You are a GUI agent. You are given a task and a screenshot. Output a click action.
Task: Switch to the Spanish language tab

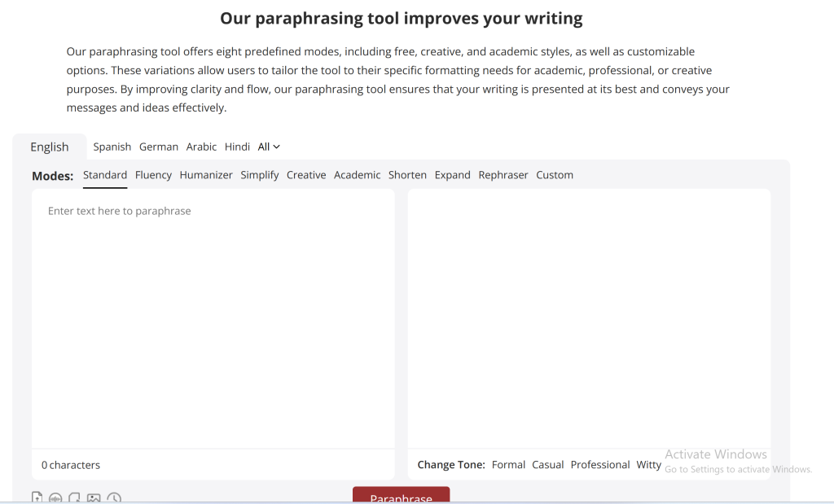tap(112, 147)
